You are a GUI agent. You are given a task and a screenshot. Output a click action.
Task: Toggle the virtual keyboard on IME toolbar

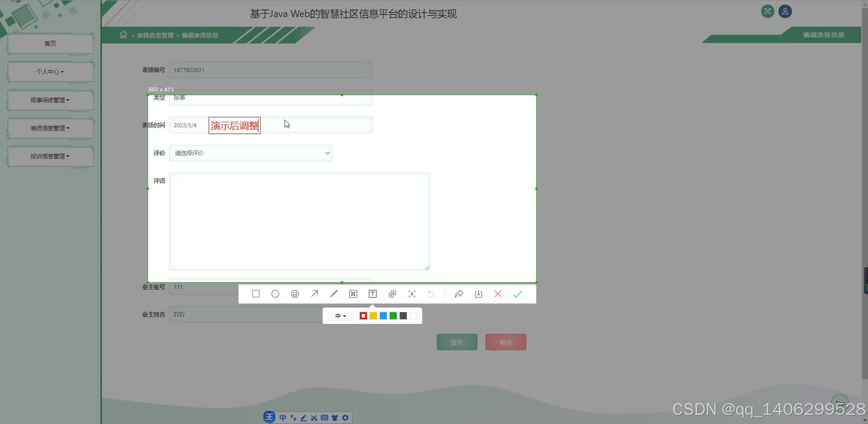pos(324,417)
